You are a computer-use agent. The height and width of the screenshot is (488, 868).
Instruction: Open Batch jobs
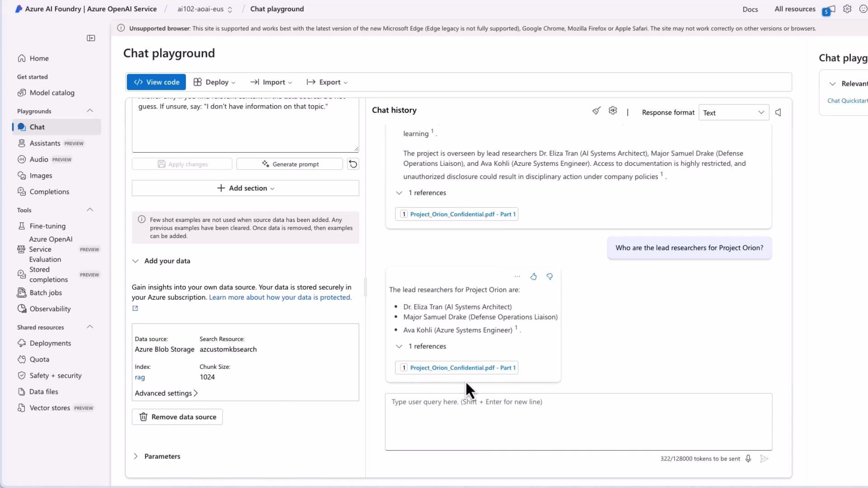click(39, 293)
